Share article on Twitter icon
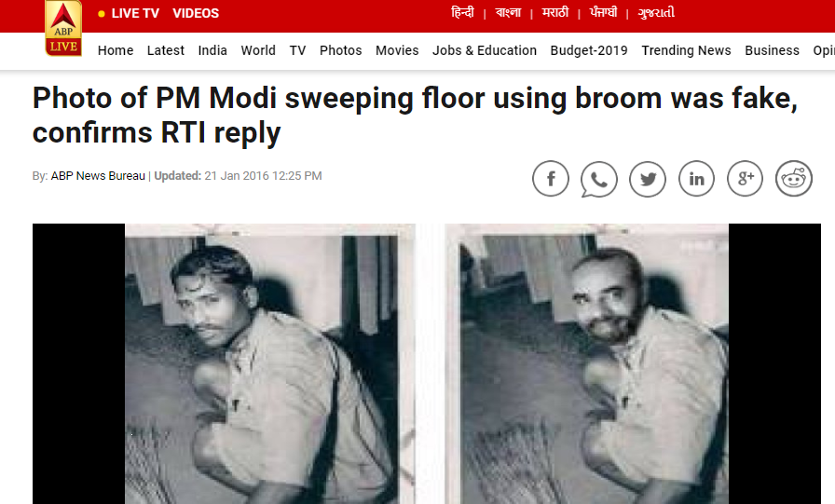This screenshot has height=504, width=835. click(x=648, y=178)
